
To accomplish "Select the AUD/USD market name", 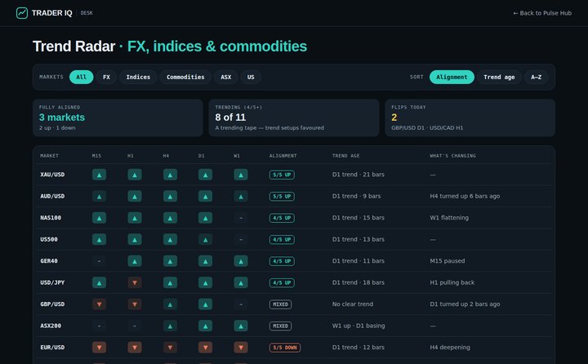I will [x=52, y=197].
